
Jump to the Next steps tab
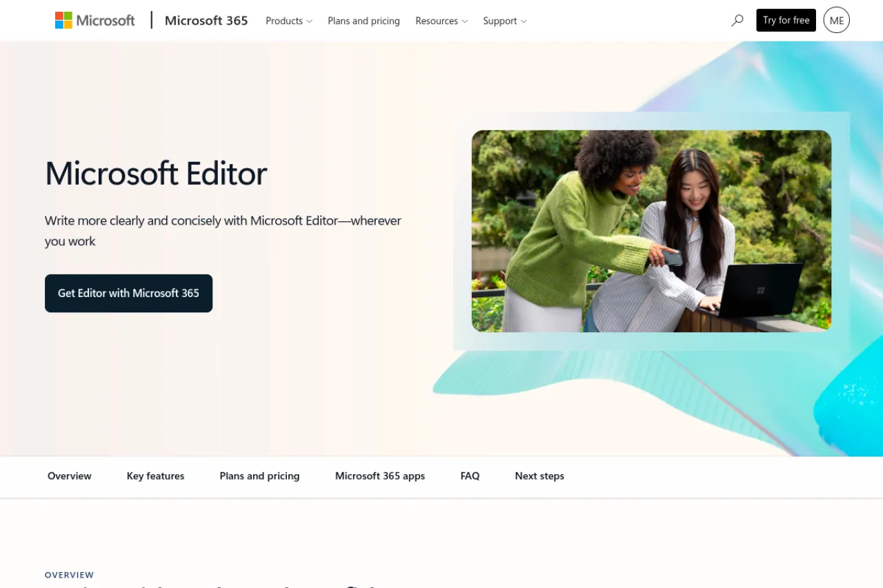(x=539, y=476)
